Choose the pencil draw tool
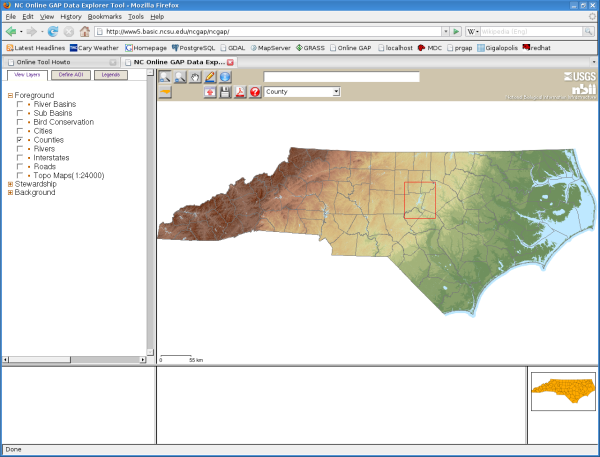Image resolution: width=600 pixels, height=457 pixels. (210, 77)
